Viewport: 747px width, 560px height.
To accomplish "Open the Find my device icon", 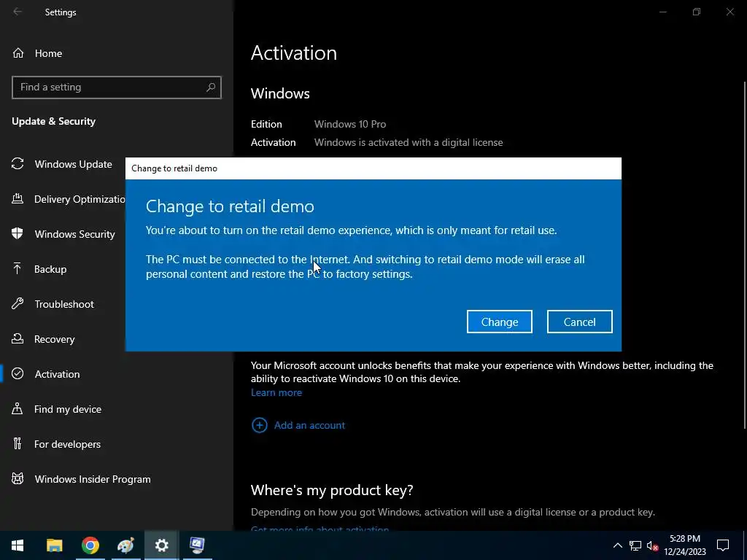I will [18, 409].
